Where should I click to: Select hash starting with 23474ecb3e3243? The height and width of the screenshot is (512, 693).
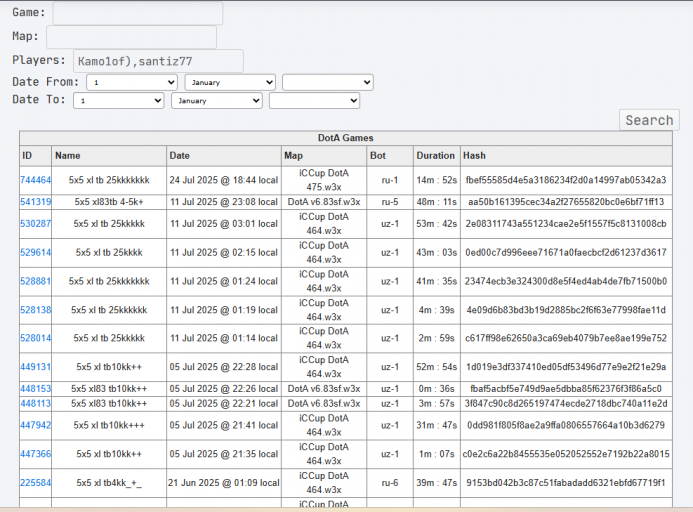[x=566, y=281]
